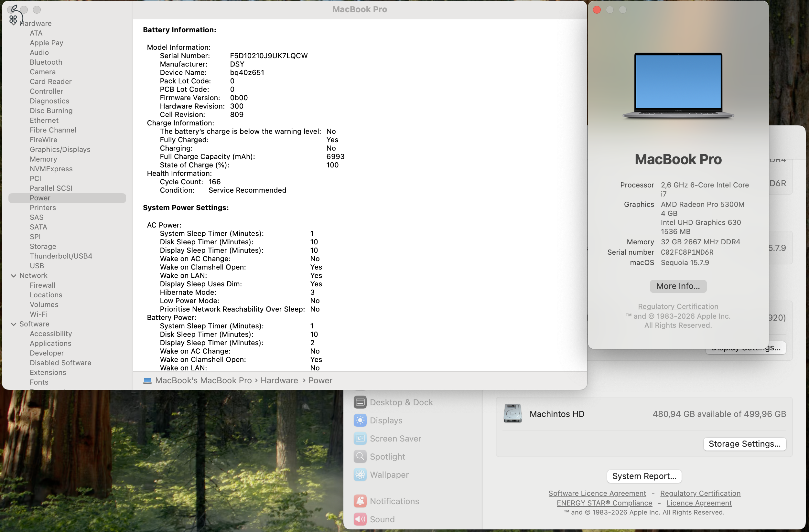809x532 pixels.
Task: Click MacBook's MacBook Pro in path bar
Action: 203,380
